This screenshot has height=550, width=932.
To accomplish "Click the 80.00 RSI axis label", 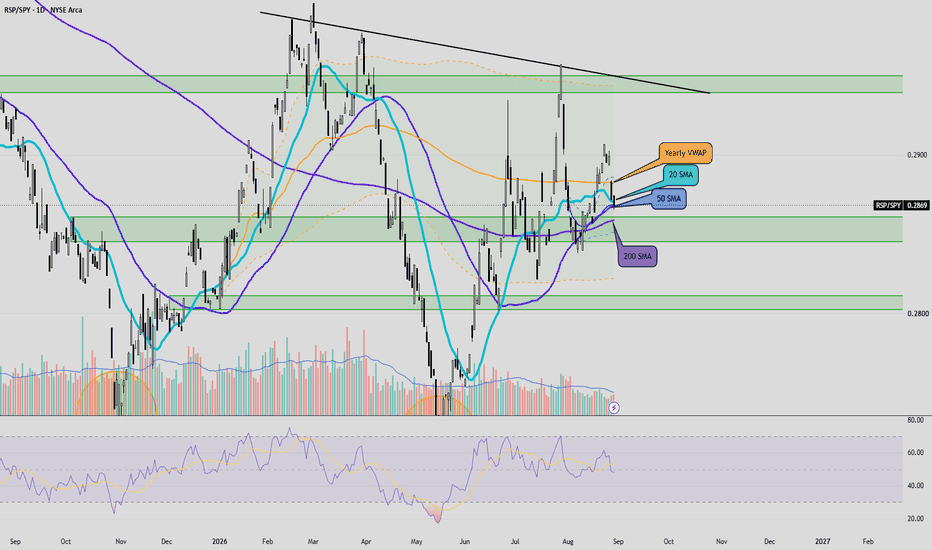I will point(915,420).
